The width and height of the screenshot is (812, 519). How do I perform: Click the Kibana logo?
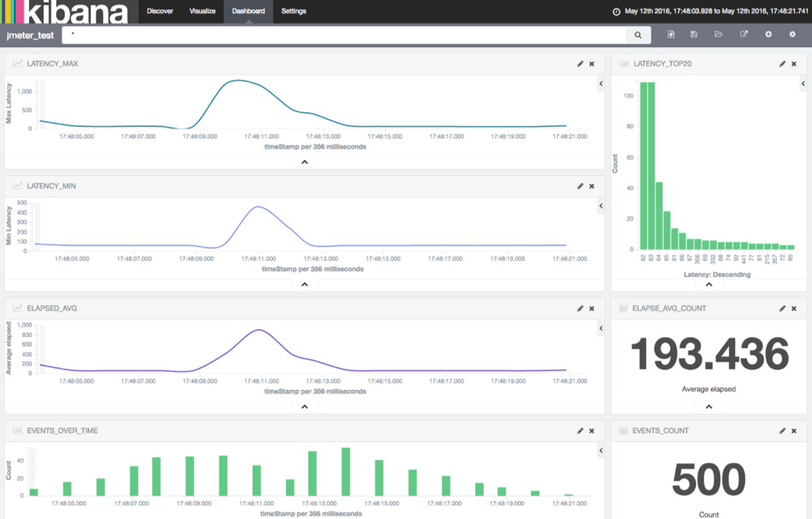pyautogui.click(x=65, y=11)
